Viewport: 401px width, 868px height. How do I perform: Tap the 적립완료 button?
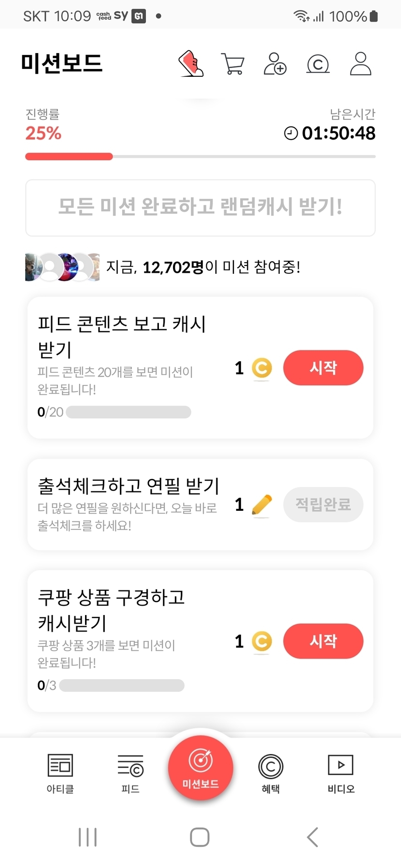(323, 504)
